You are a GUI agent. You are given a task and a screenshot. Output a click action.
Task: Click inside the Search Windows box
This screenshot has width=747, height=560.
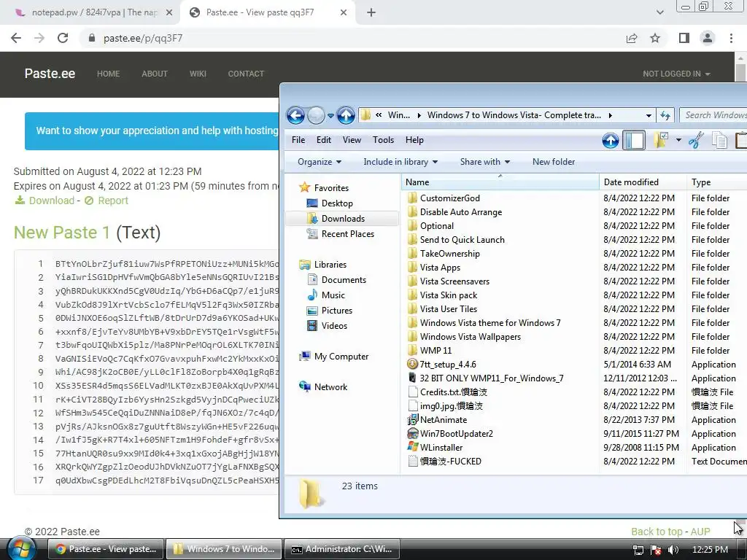click(x=713, y=115)
